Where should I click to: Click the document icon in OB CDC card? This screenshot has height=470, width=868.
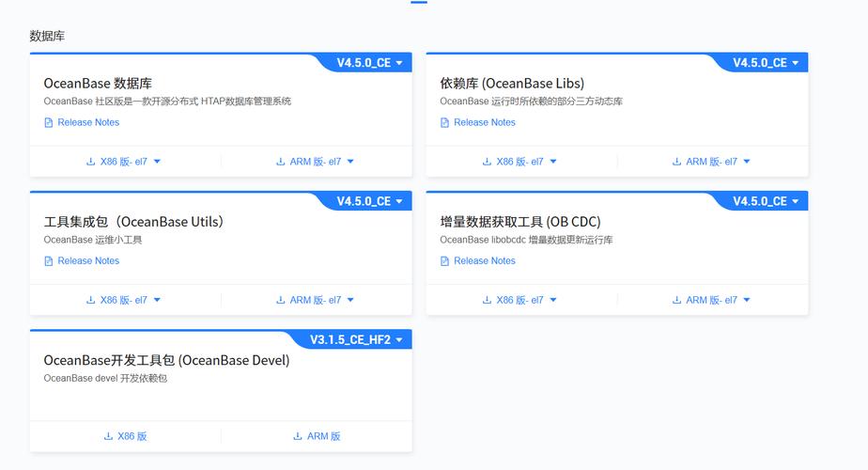444,261
